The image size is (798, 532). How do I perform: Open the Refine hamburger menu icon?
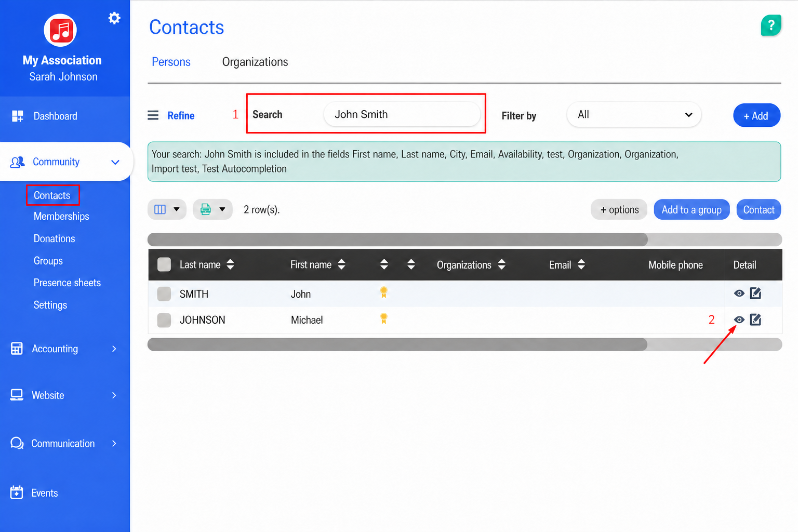point(153,115)
